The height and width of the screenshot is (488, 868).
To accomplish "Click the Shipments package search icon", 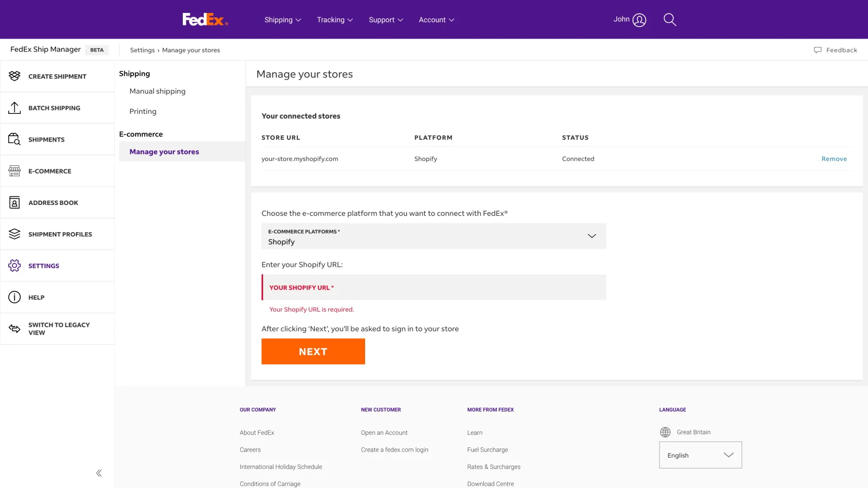I will (15, 139).
